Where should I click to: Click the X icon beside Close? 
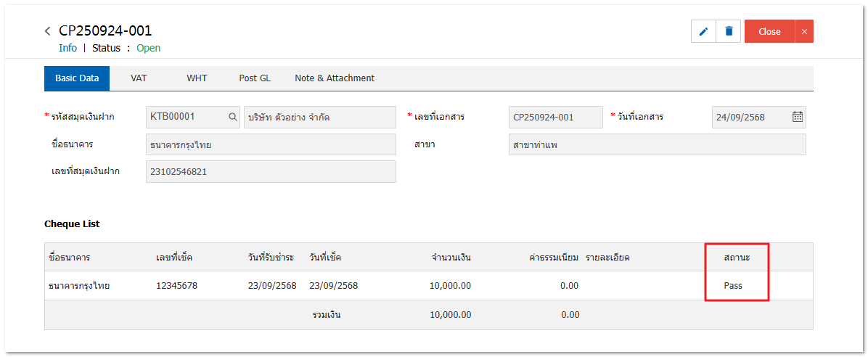coord(804,31)
